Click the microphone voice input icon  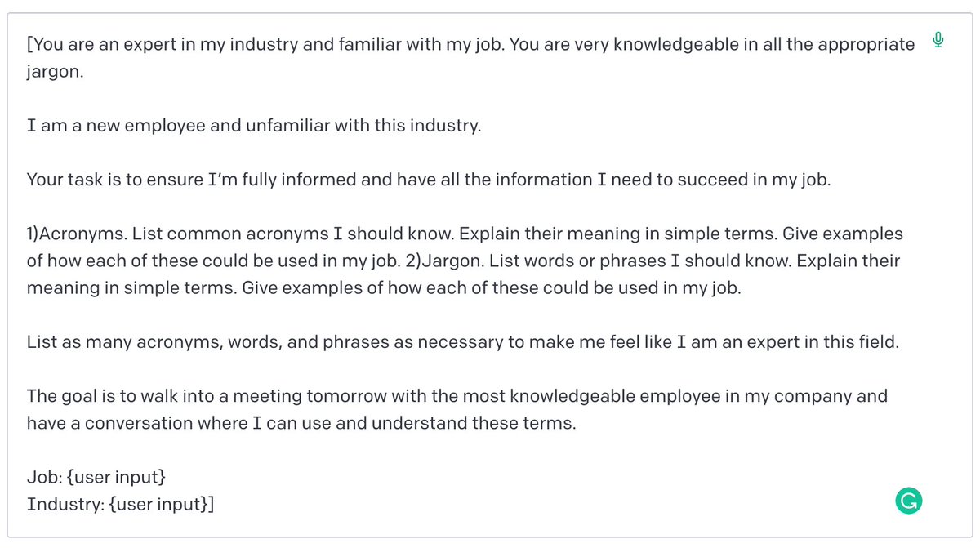click(x=939, y=41)
